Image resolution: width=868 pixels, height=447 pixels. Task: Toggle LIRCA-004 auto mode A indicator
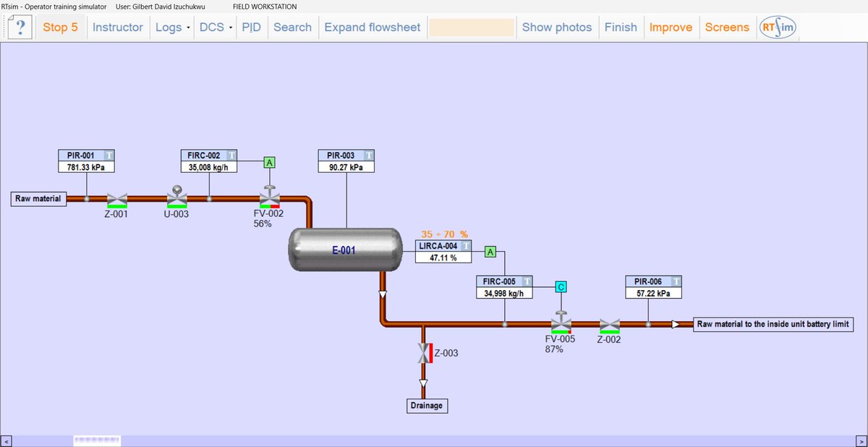click(490, 252)
